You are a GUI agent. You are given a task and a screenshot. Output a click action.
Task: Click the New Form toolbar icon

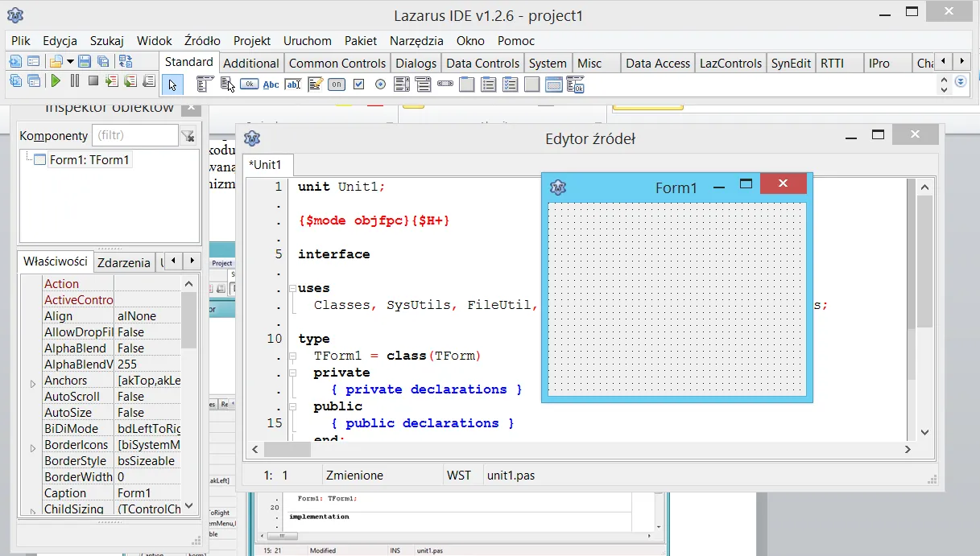(x=34, y=61)
